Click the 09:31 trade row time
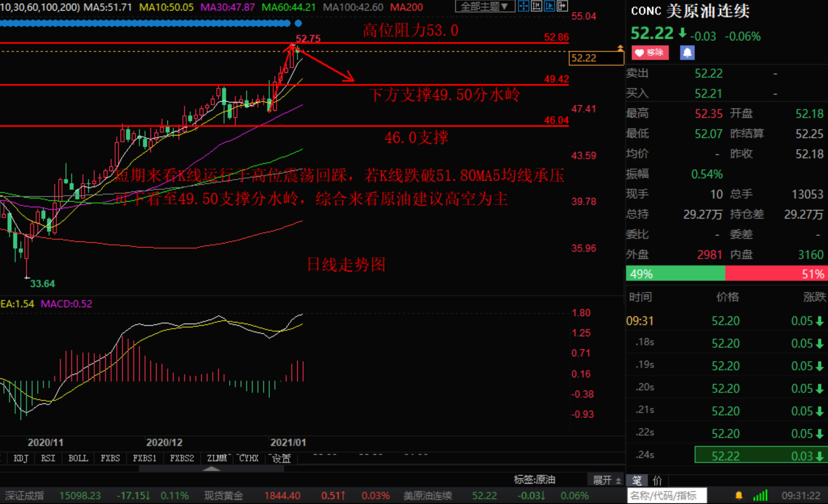 [x=640, y=321]
